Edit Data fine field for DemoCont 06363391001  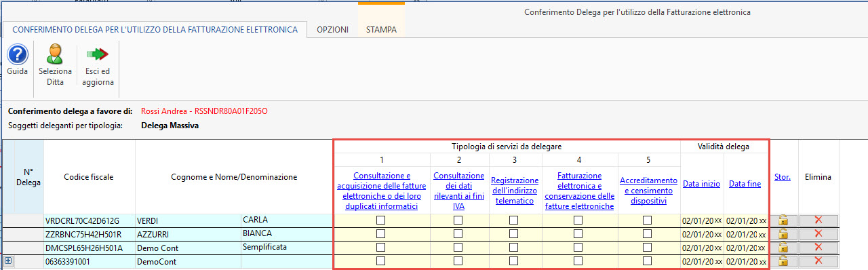(x=746, y=261)
